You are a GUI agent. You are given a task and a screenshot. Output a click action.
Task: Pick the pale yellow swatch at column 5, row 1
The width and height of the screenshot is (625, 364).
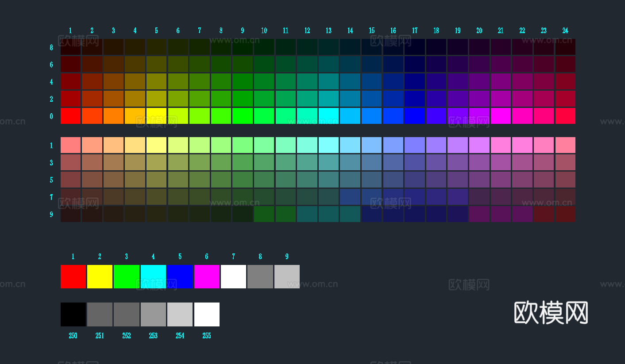click(x=156, y=145)
